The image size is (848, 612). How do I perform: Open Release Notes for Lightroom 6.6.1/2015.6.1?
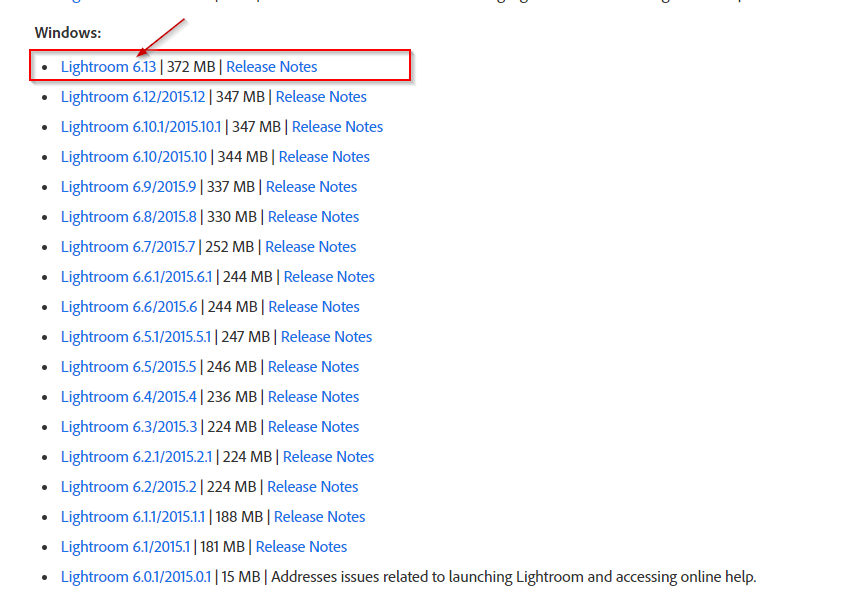click(329, 277)
